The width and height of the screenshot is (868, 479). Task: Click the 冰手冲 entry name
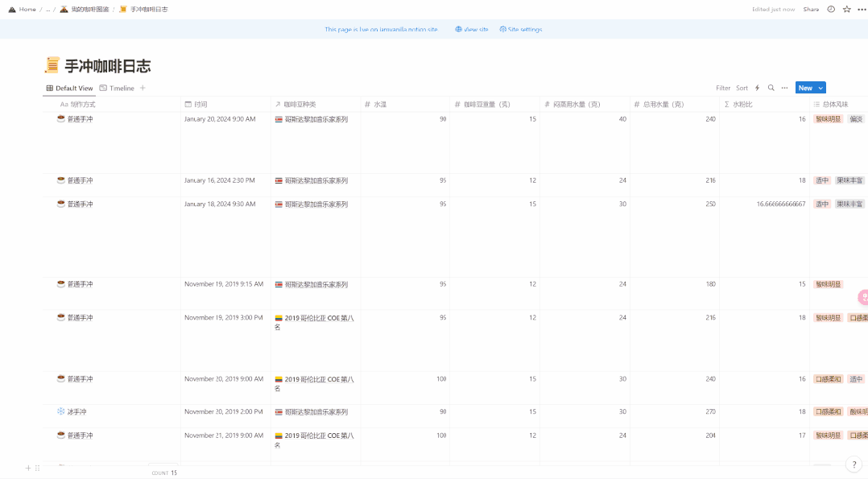click(x=77, y=412)
